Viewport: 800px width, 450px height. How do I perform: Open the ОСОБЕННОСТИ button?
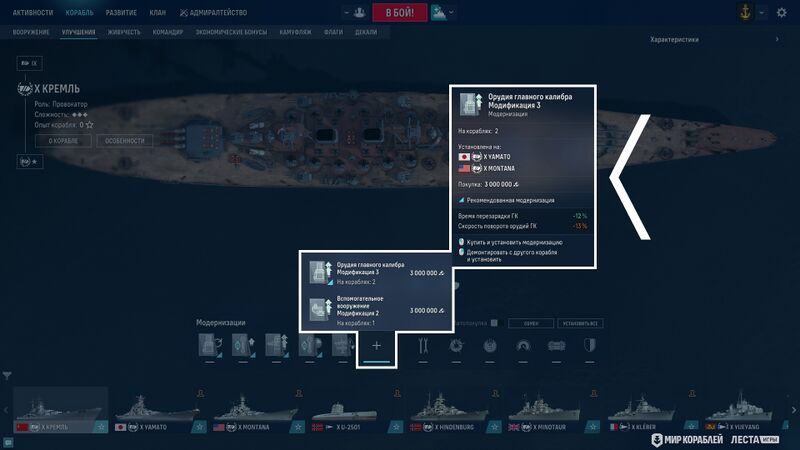click(125, 141)
